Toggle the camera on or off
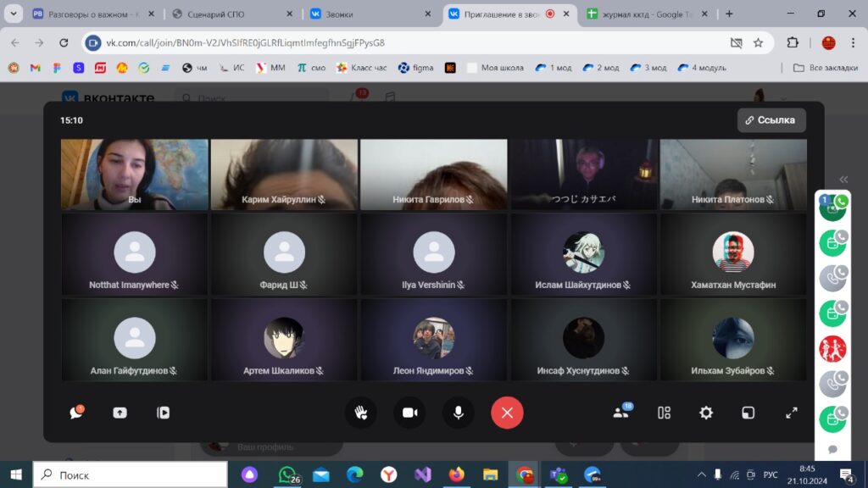The height and width of the screenshot is (488, 868). pyautogui.click(x=409, y=413)
